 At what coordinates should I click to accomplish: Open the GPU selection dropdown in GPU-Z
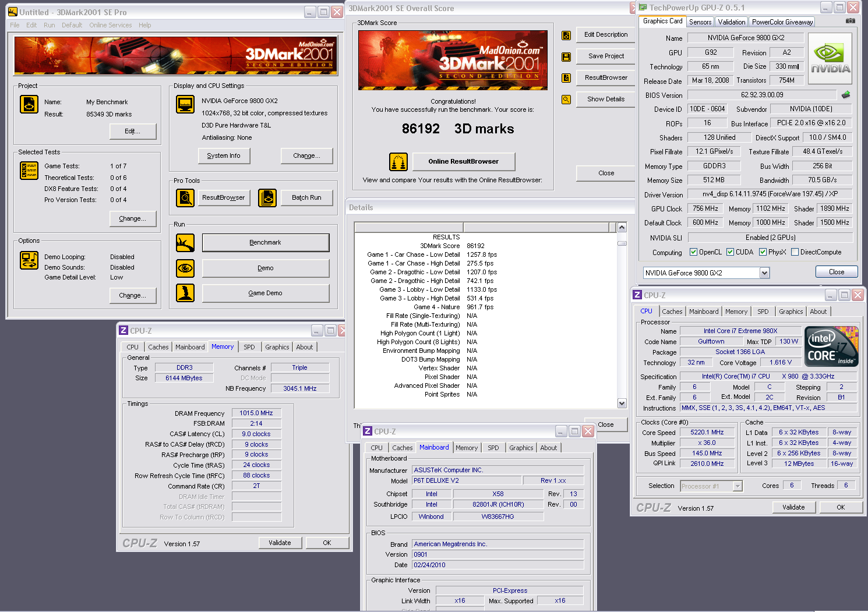point(765,273)
